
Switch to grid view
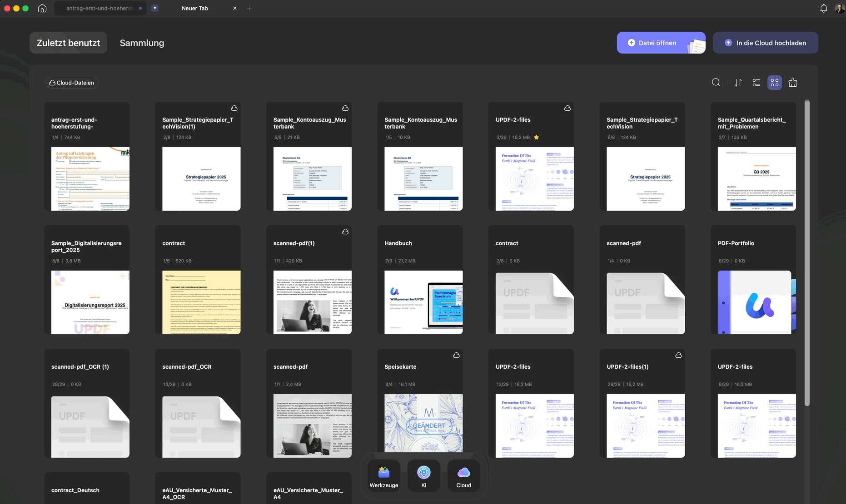(775, 83)
